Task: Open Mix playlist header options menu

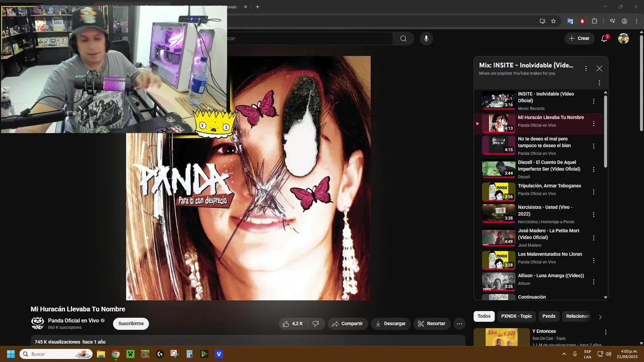Action: pos(586,68)
